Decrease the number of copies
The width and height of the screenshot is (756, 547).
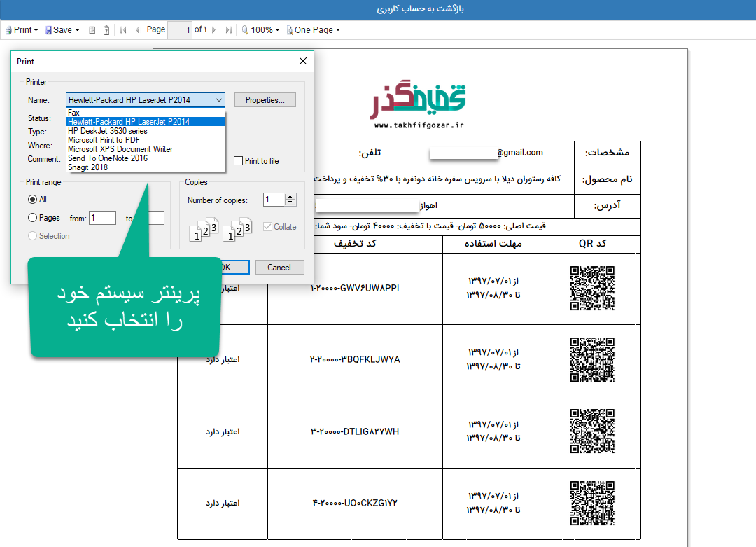[290, 202]
